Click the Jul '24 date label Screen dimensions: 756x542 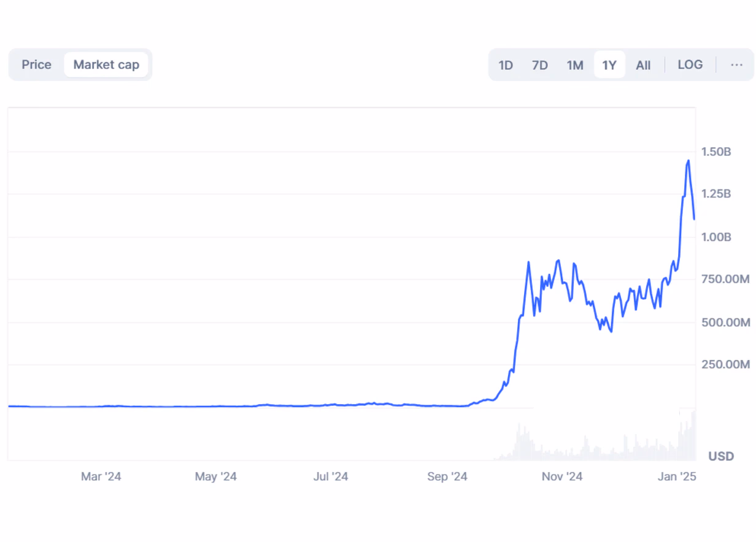point(331,476)
